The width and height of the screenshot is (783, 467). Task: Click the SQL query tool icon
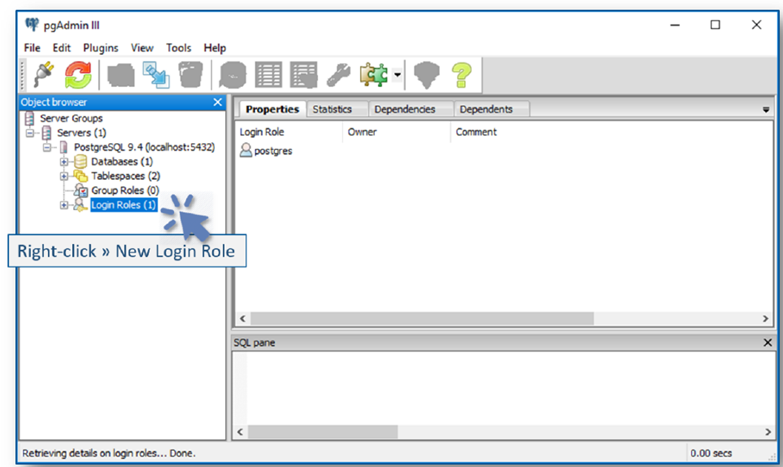click(232, 75)
